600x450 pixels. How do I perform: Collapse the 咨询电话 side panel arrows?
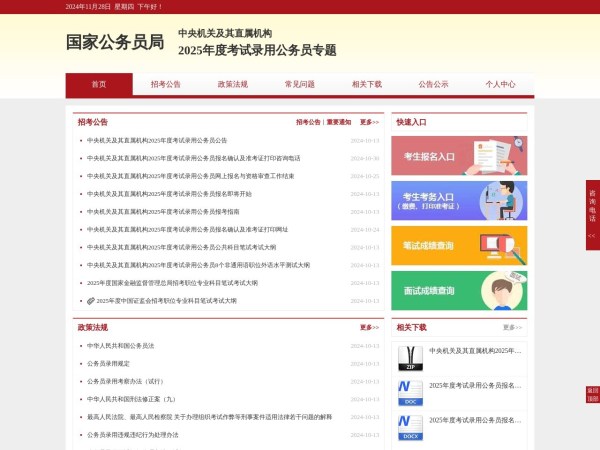591,236
